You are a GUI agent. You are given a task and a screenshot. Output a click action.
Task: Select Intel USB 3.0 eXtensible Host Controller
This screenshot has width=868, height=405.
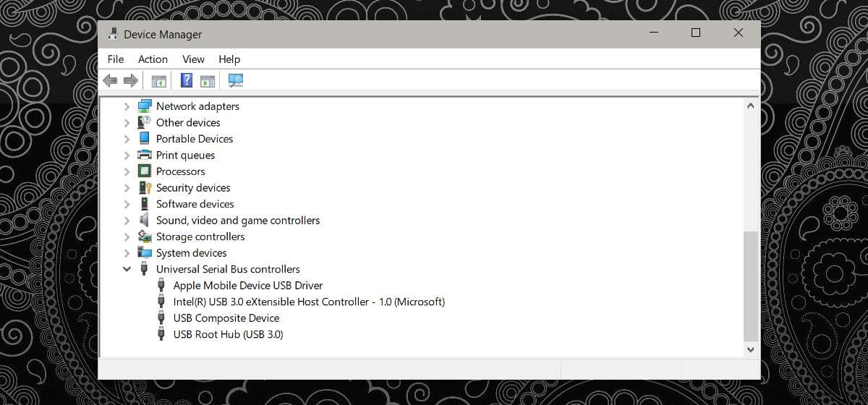[x=309, y=302]
